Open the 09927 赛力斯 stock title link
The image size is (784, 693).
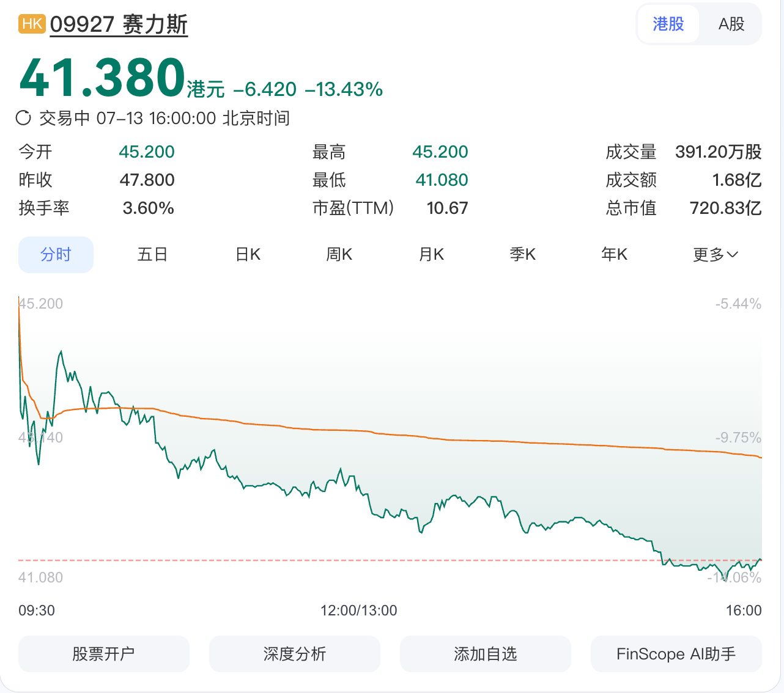(119, 24)
